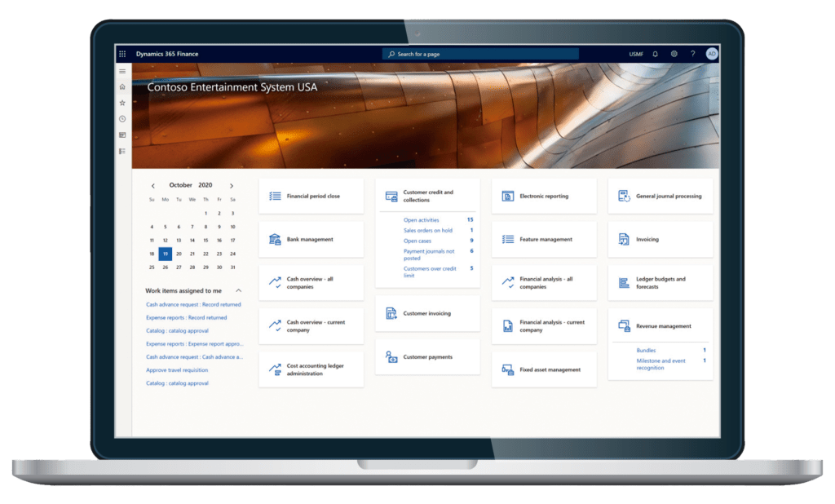The width and height of the screenshot is (835, 504).
Task: Open the Open cases link
Action: point(417,241)
